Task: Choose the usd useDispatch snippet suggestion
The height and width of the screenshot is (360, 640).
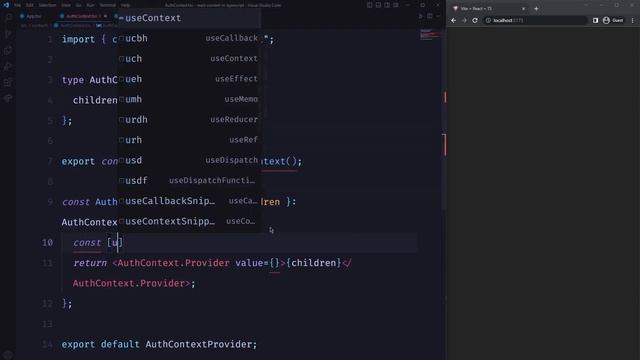Action: coord(189,160)
